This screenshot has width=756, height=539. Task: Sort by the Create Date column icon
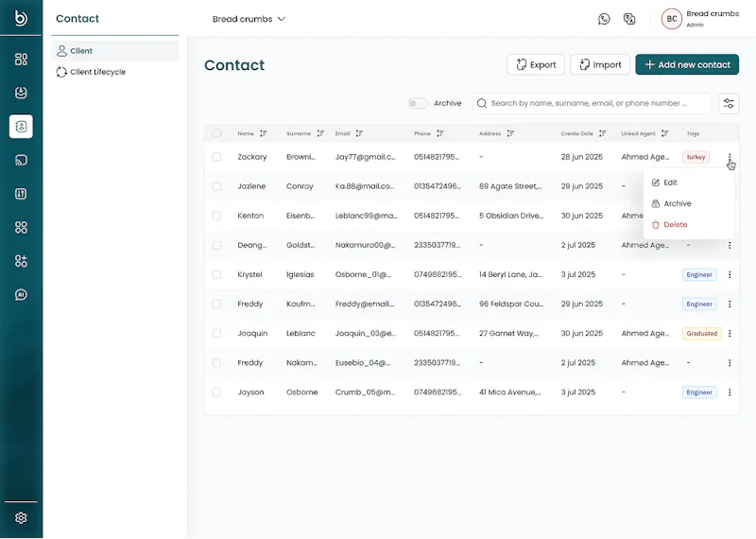coord(602,133)
